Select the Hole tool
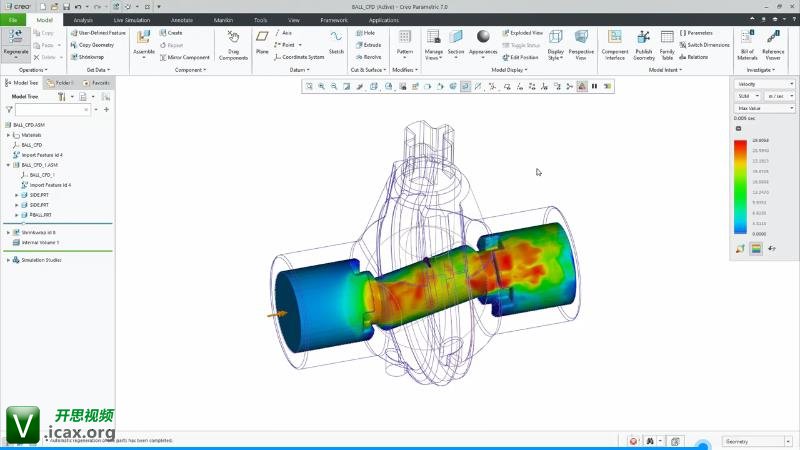Viewport: 800px width, 450px height. (x=365, y=33)
